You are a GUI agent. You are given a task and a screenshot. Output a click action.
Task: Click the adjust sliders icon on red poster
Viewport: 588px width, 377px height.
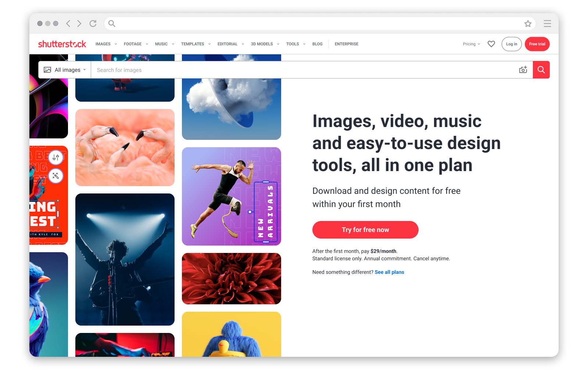(x=56, y=158)
